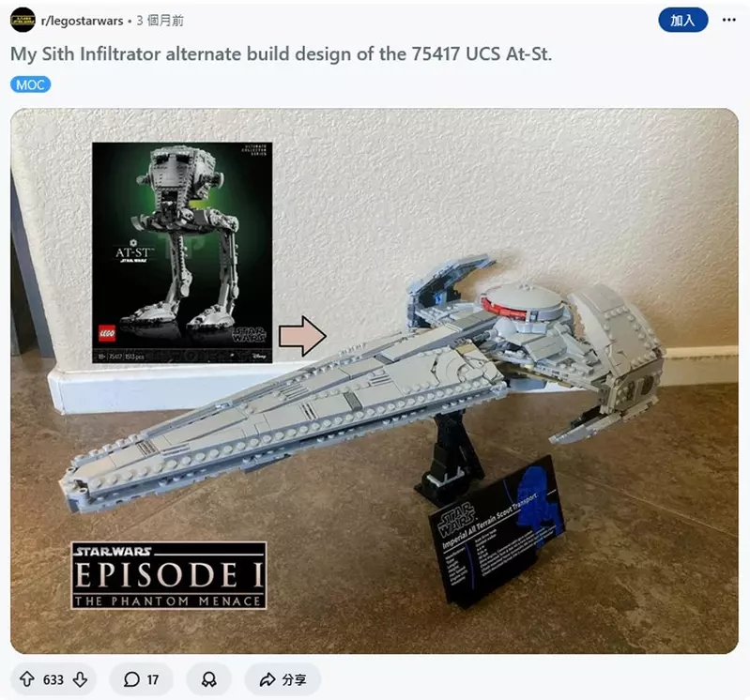Viewport: 750px width, 700px height.
Task: Click the pink arrow in the image
Action: point(303,336)
